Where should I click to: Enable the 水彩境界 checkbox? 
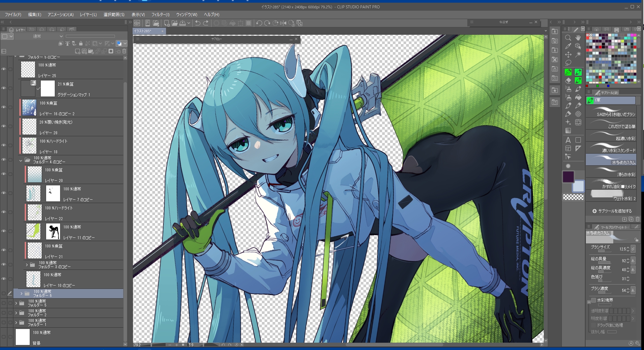pos(594,300)
